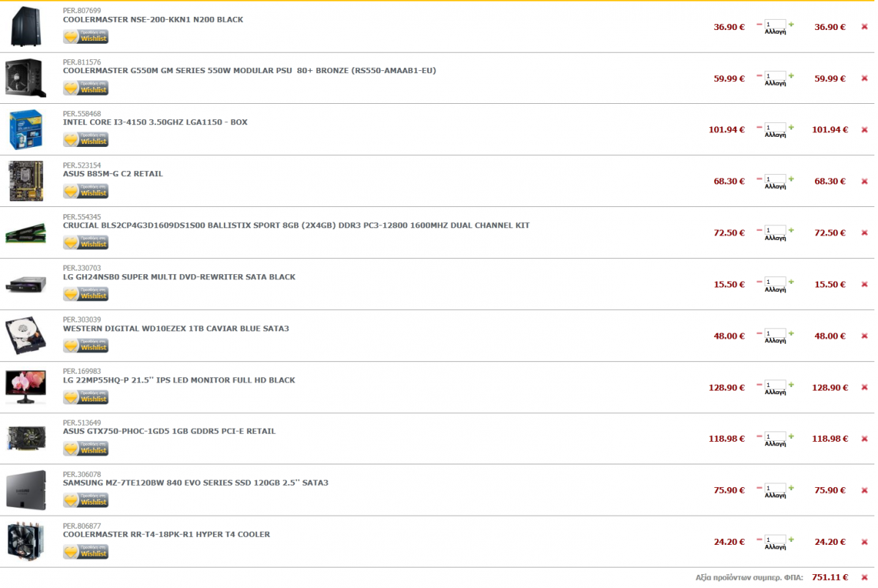Delete LG 22MP55HQ-P monitor from cart

pyautogui.click(x=864, y=388)
